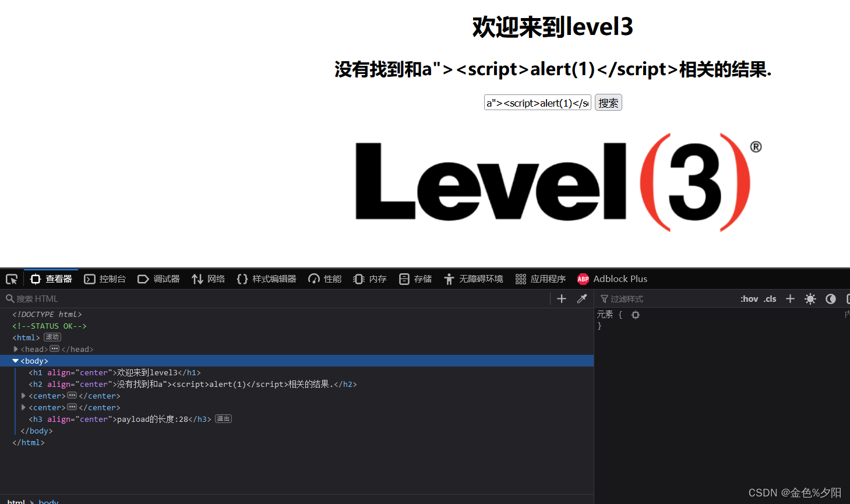Click the 滚动 scroll badge on html

coord(52,337)
